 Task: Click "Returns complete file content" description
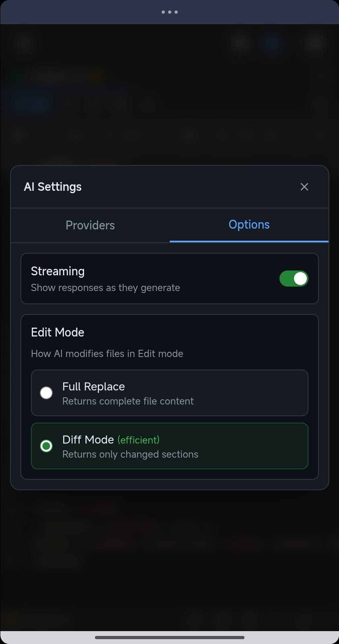[128, 401]
